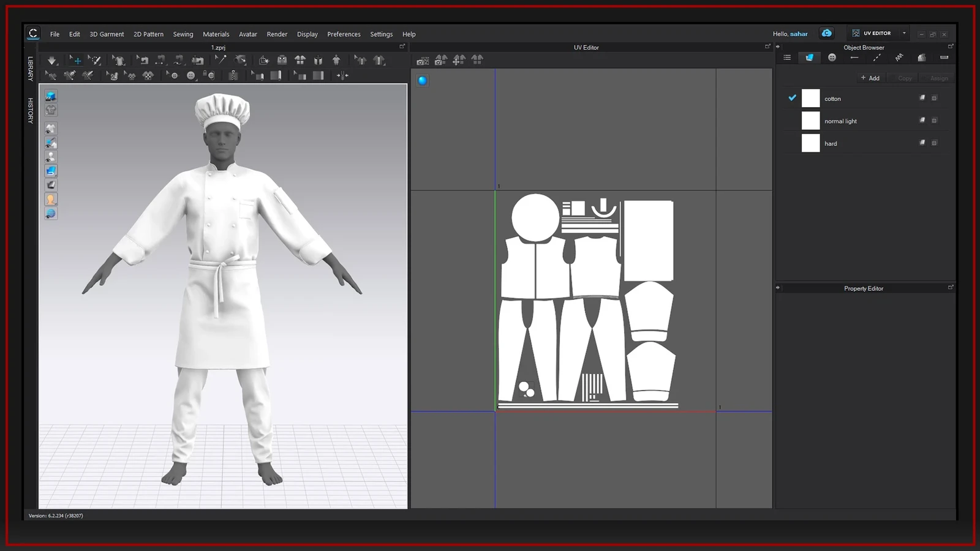The width and height of the screenshot is (980, 551).
Task: Switch to the Topstitch dashed-line tab
Action: (876, 58)
